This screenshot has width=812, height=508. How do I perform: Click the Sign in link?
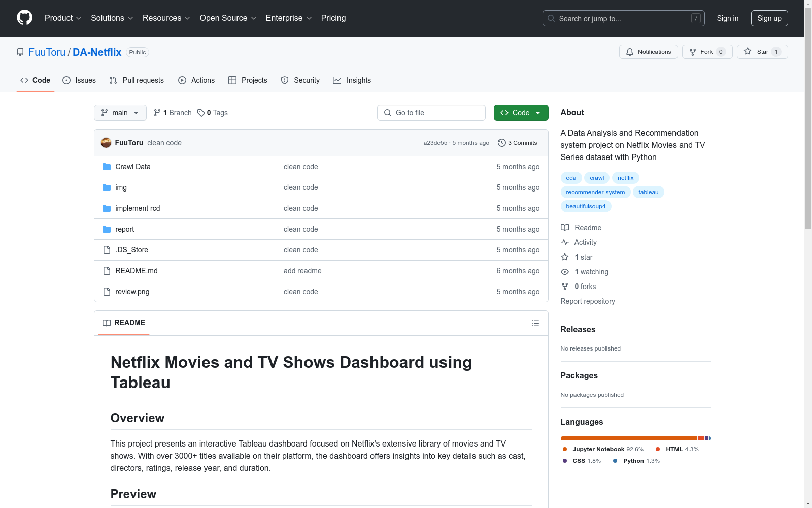[x=728, y=18]
